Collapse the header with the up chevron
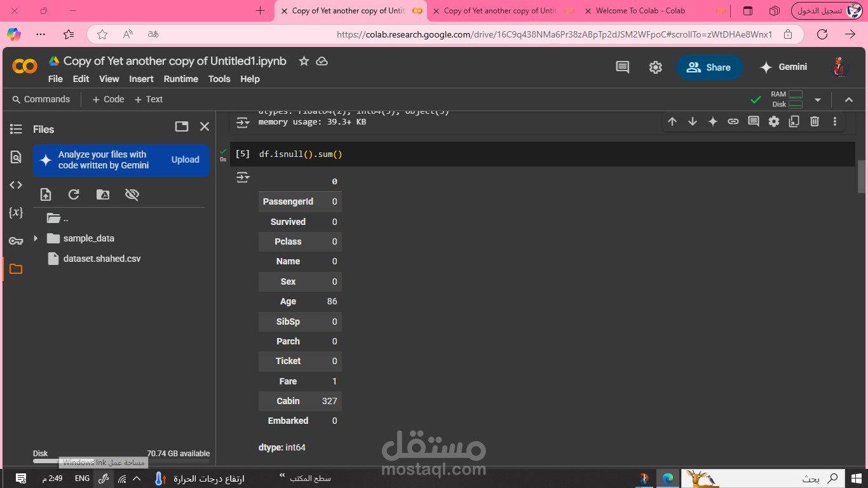 (x=848, y=100)
